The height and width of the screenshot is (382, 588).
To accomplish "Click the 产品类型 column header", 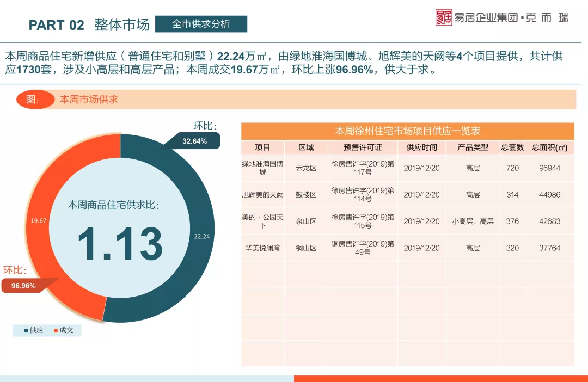I will (473, 147).
